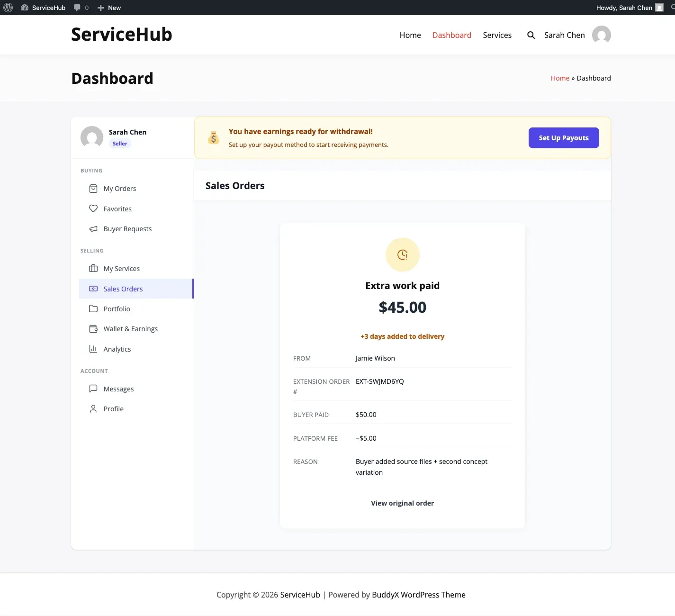Click the Set Up Payouts button

(564, 138)
